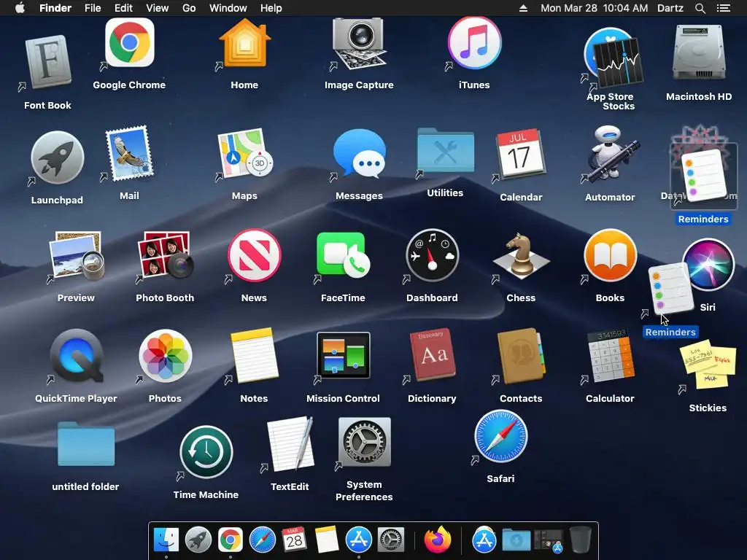Open the Font Book desktop icon
This screenshot has width=747, height=560.
pyautogui.click(x=48, y=63)
